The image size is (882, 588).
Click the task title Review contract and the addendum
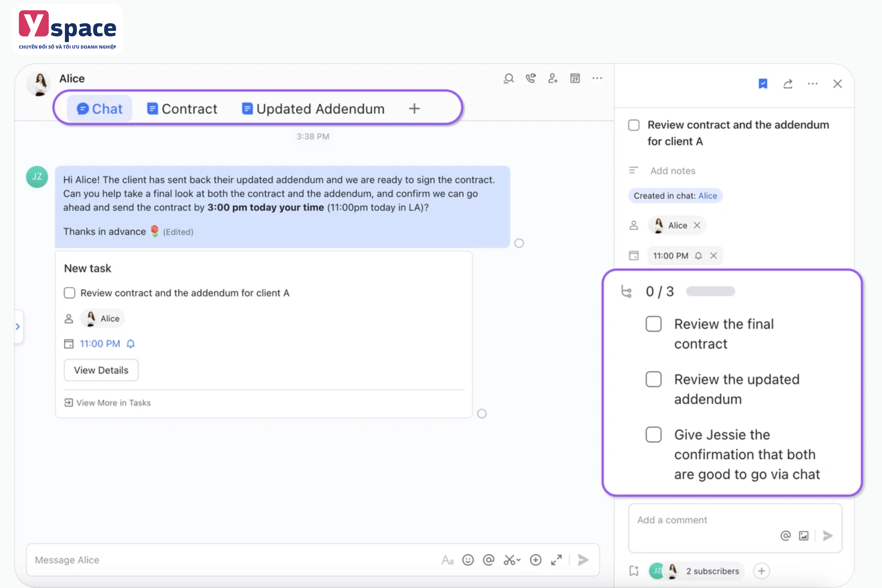coord(738,133)
